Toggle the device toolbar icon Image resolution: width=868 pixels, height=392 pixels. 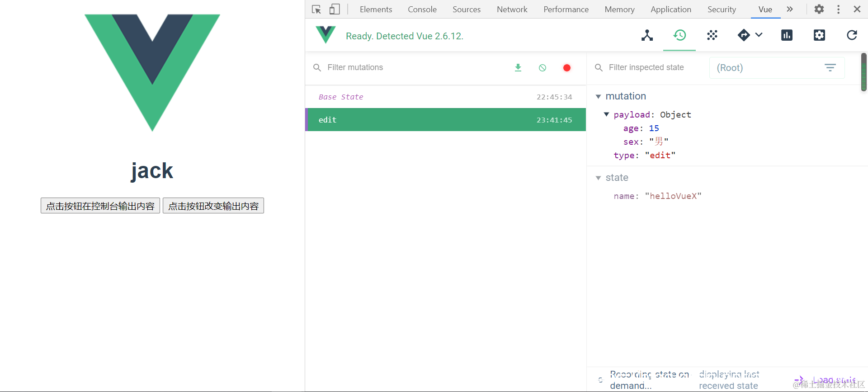pos(335,9)
